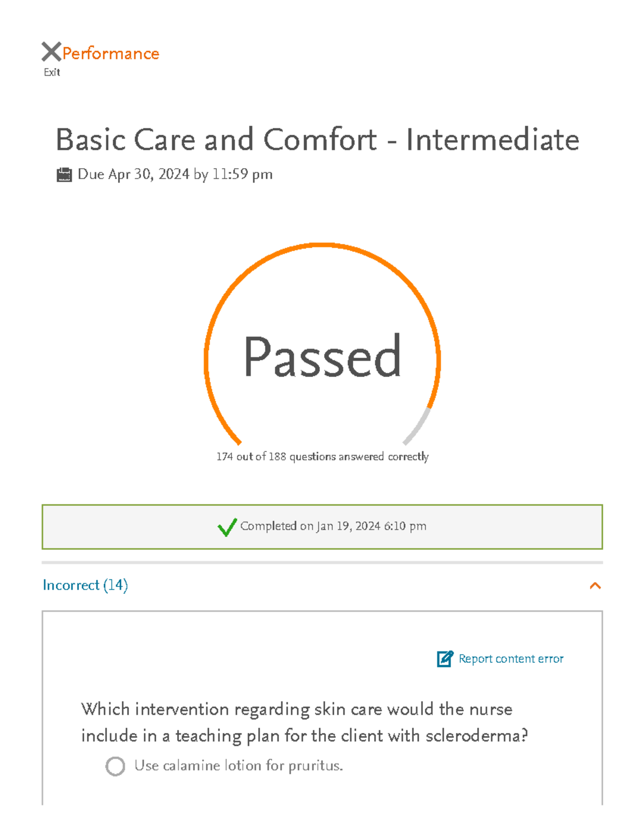The height and width of the screenshot is (834, 644).
Task: Click the Report content error link
Action: (x=510, y=658)
